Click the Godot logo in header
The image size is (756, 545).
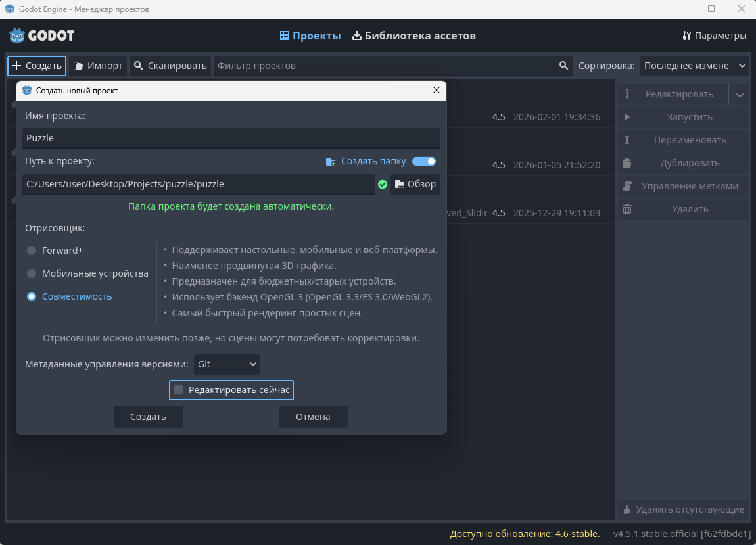pyautogui.click(x=41, y=36)
